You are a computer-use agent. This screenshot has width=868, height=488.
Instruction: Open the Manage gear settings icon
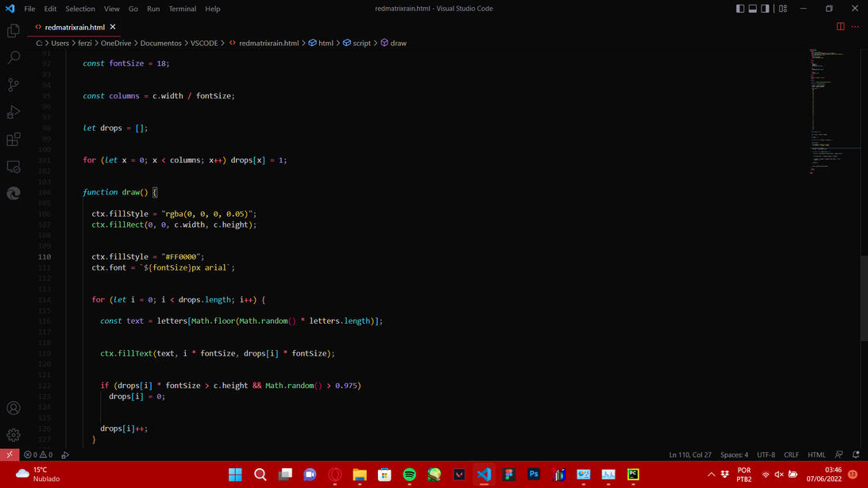pyautogui.click(x=14, y=435)
